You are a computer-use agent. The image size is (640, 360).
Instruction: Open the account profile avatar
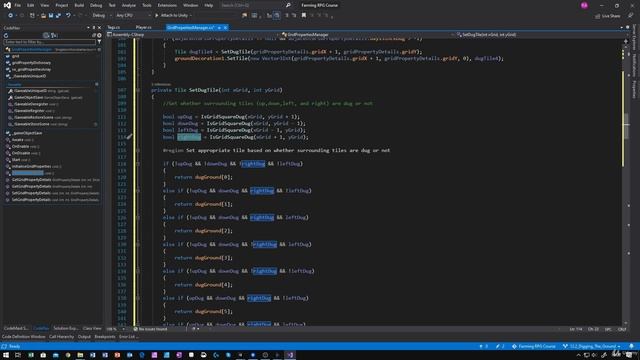(584, 5)
